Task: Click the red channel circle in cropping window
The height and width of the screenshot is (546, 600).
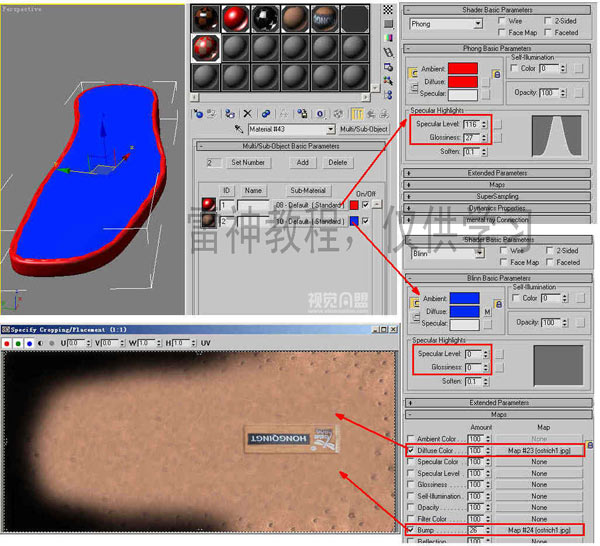Action: point(8,343)
